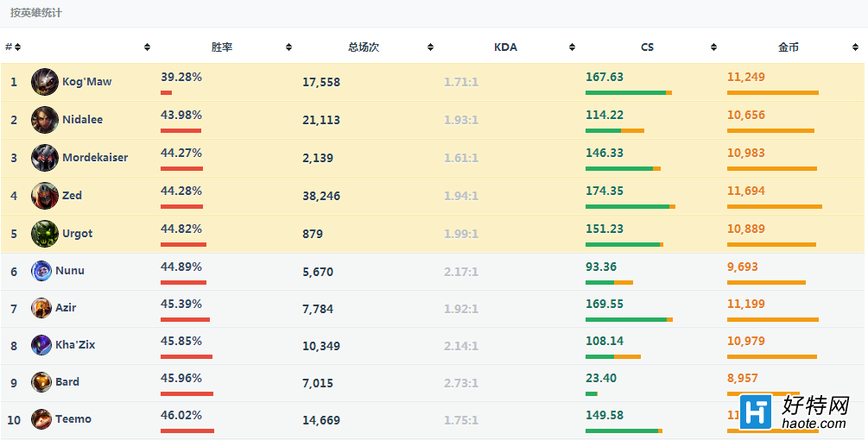Viewport: 868px width, 440px height.
Task: Click rank number 10 in Teemo row
Action: pyautogui.click(x=14, y=420)
